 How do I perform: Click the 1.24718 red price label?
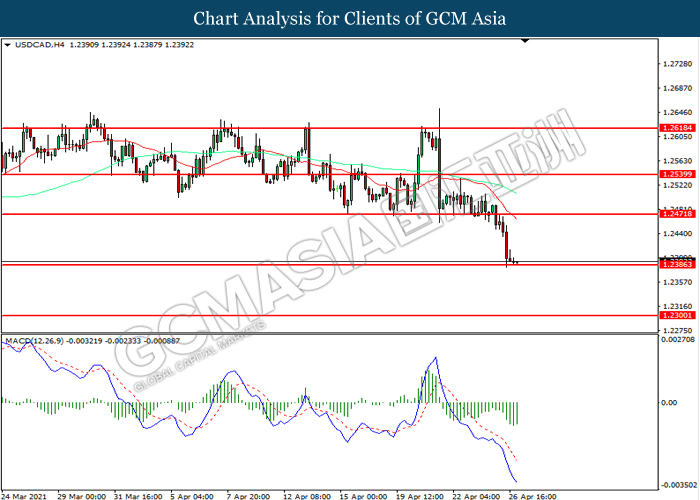pyautogui.click(x=678, y=214)
